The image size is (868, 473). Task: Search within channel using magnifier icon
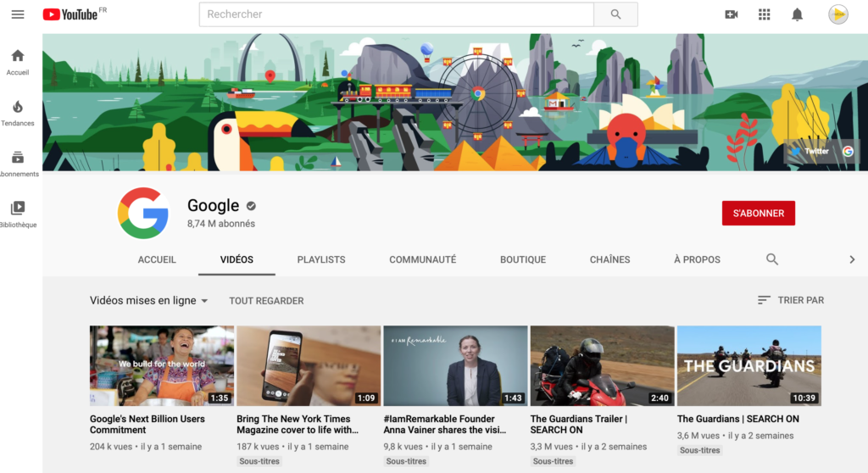click(771, 259)
